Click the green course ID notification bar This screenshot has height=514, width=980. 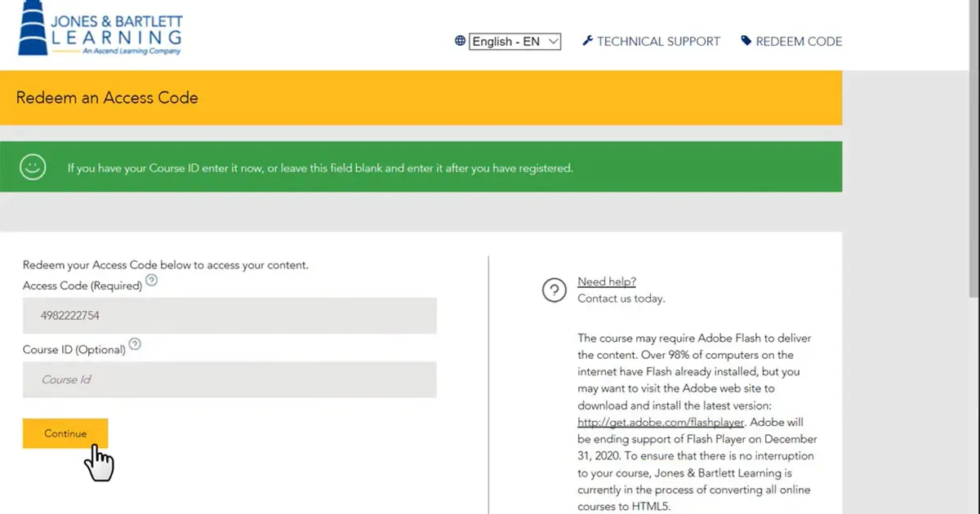click(x=421, y=167)
